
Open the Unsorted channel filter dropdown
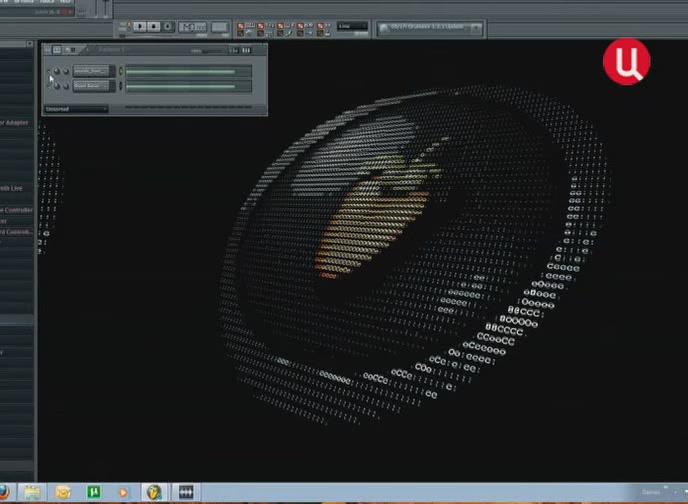[76, 108]
